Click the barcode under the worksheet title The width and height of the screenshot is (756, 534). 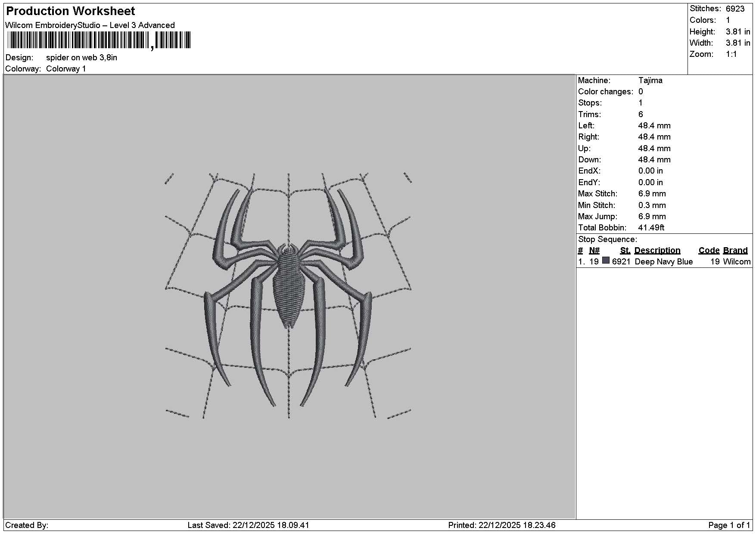pos(99,41)
